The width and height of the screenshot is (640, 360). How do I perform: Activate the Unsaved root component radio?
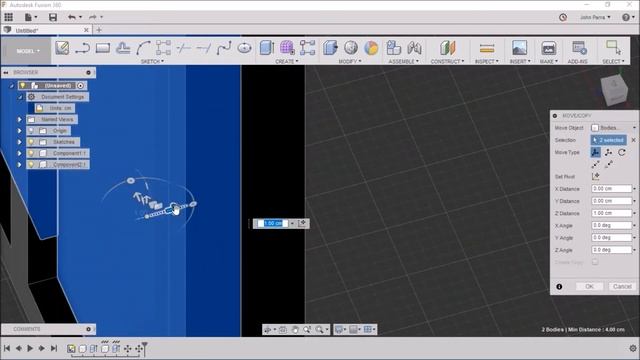(x=80, y=86)
